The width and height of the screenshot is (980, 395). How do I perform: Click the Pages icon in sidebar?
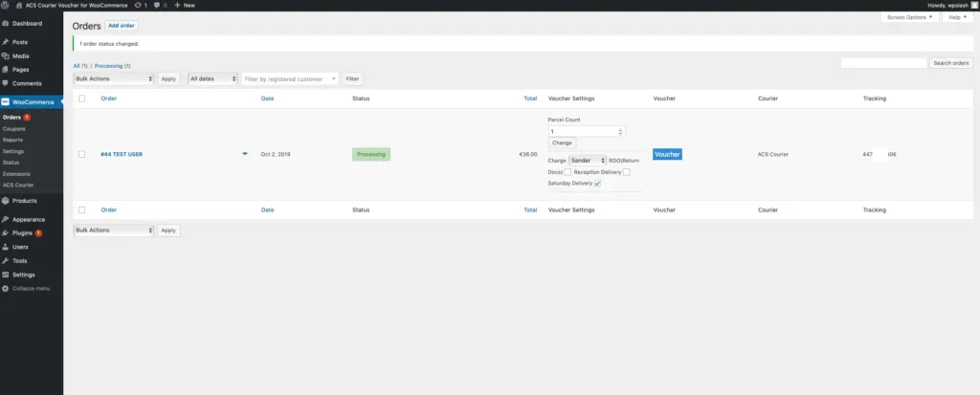(x=5, y=70)
